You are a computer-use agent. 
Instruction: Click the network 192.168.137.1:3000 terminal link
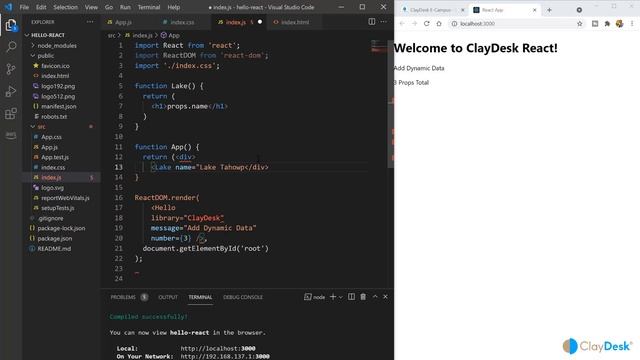pyautogui.click(x=225, y=356)
